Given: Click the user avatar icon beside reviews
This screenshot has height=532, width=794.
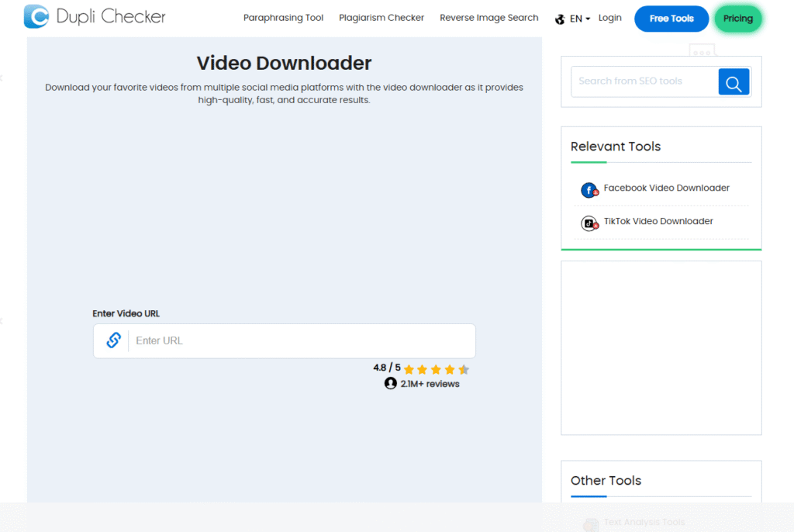Looking at the screenshot, I should click(x=391, y=383).
